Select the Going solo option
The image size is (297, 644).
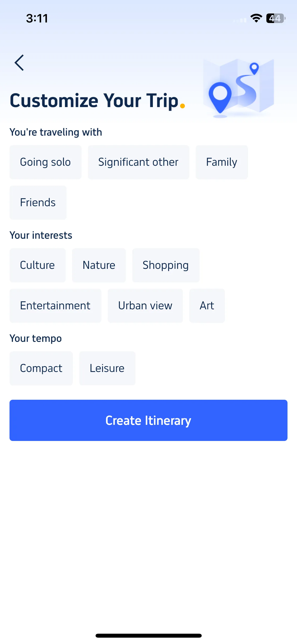45,162
